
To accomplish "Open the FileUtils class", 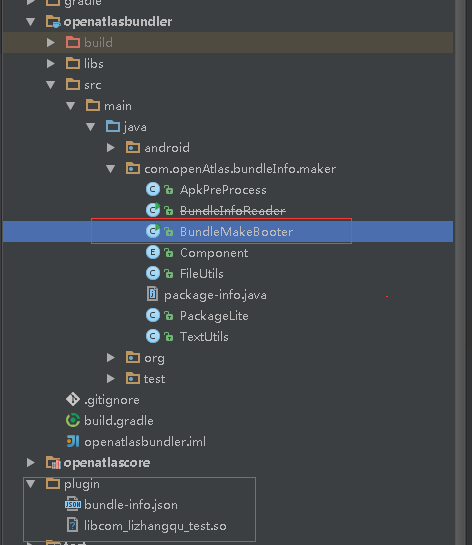I will [202, 274].
